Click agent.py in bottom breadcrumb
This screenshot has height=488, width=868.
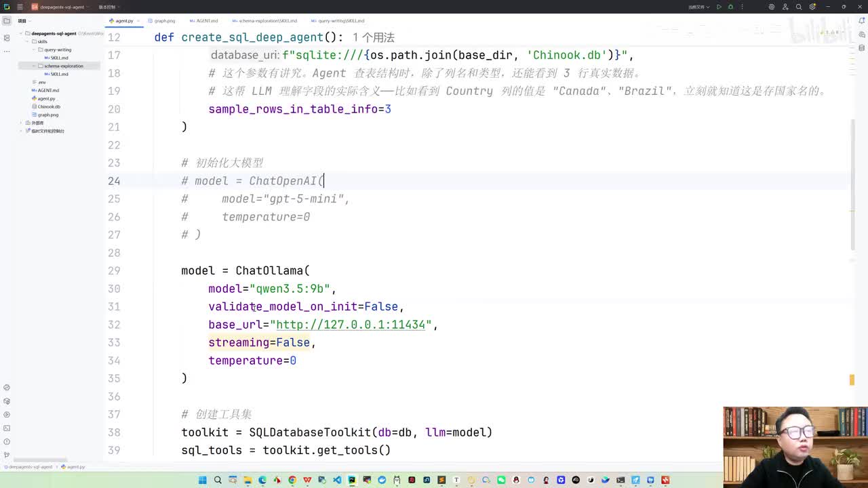pyautogui.click(x=73, y=467)
